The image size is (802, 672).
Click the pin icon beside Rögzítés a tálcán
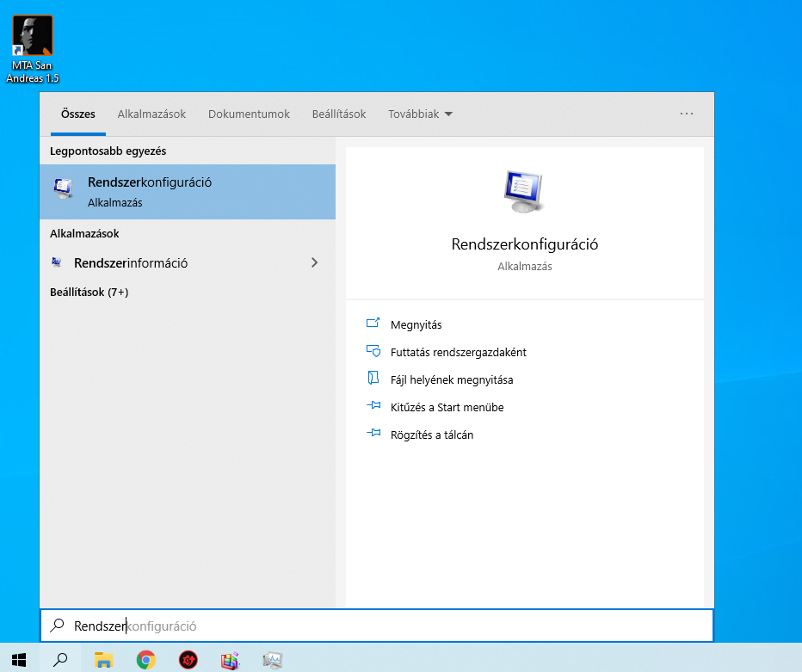tap(373, 433)
